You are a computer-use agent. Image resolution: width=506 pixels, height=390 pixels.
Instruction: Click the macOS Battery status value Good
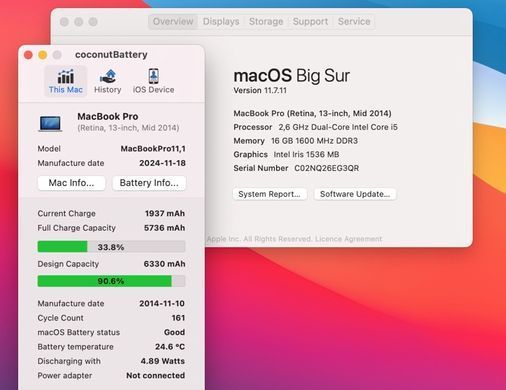click(x=174, y=332)
